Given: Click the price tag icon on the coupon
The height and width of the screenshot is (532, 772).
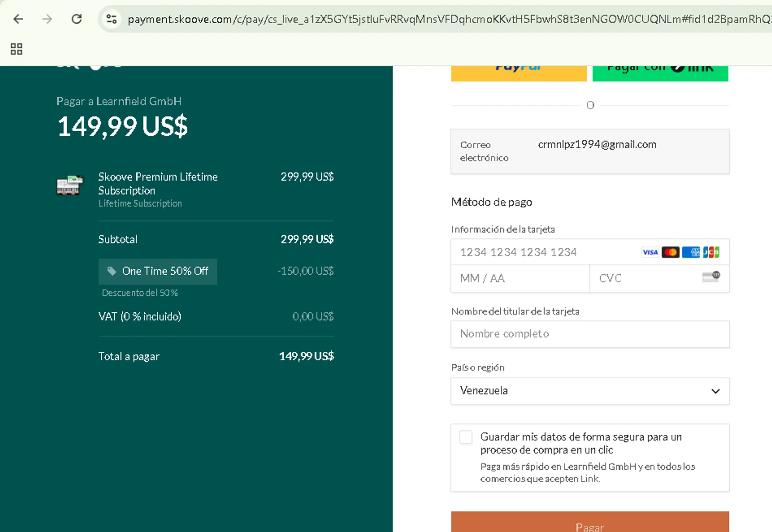Looking at the screenshot, I should [x=111, y=271].
